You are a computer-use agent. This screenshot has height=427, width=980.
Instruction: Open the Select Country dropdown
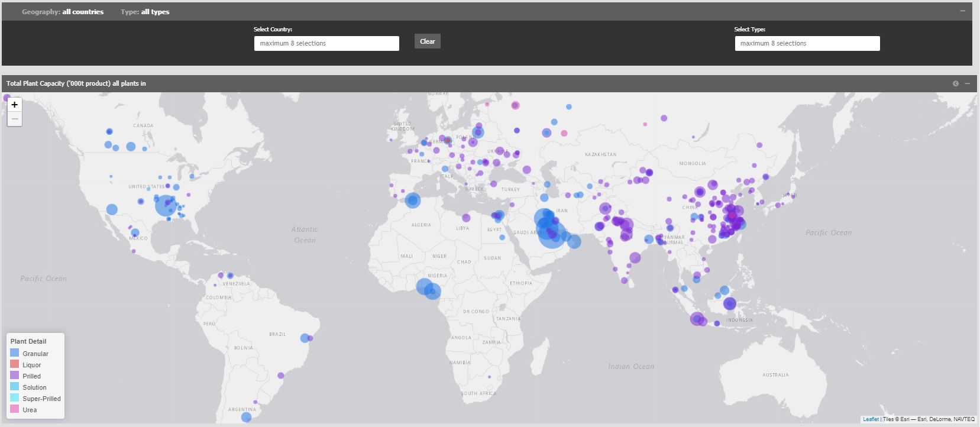[x=326, y=43]
